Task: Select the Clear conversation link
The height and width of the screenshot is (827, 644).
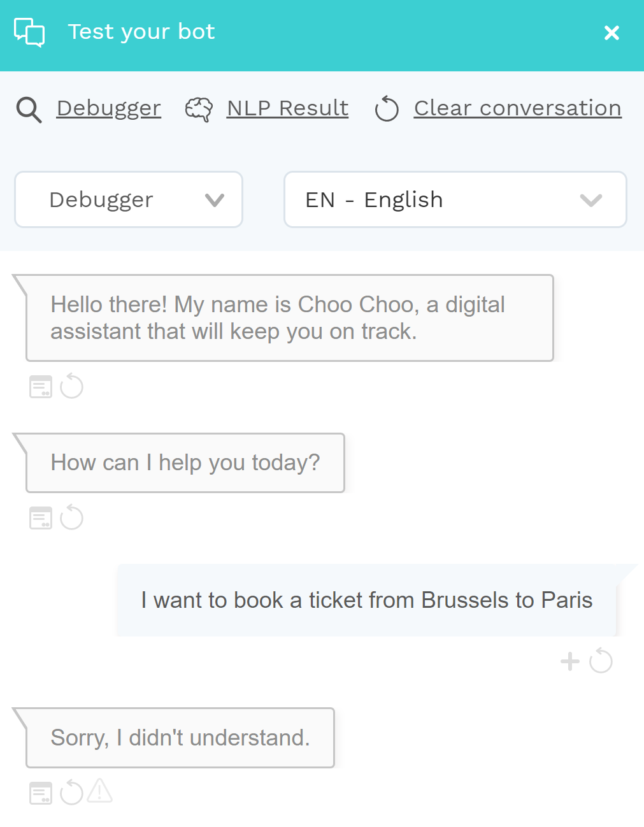Action: tap(518, 108)
